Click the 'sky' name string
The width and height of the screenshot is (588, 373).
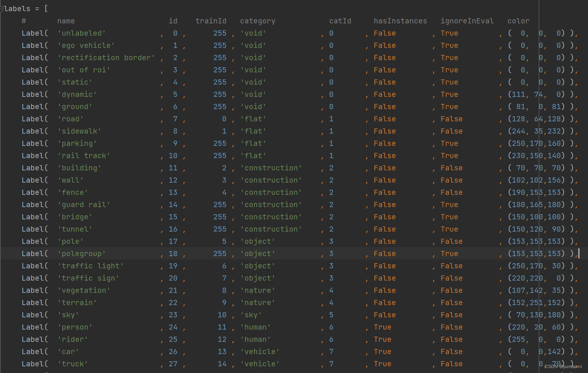68,315
